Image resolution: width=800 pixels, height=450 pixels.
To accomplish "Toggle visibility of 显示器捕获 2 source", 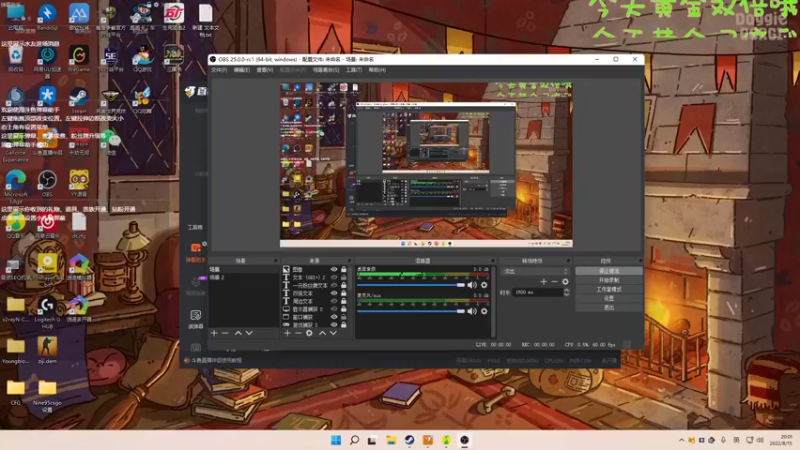I will point(334,309).
